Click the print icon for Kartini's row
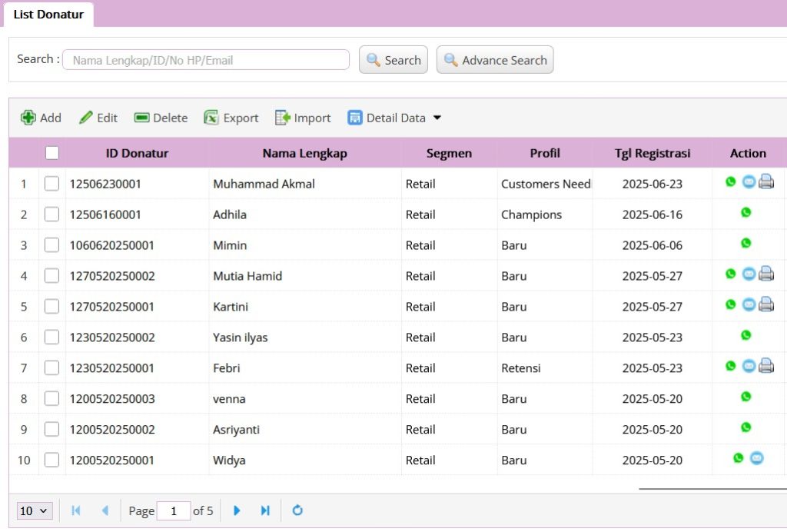787x532 pixels. point(766,304)
